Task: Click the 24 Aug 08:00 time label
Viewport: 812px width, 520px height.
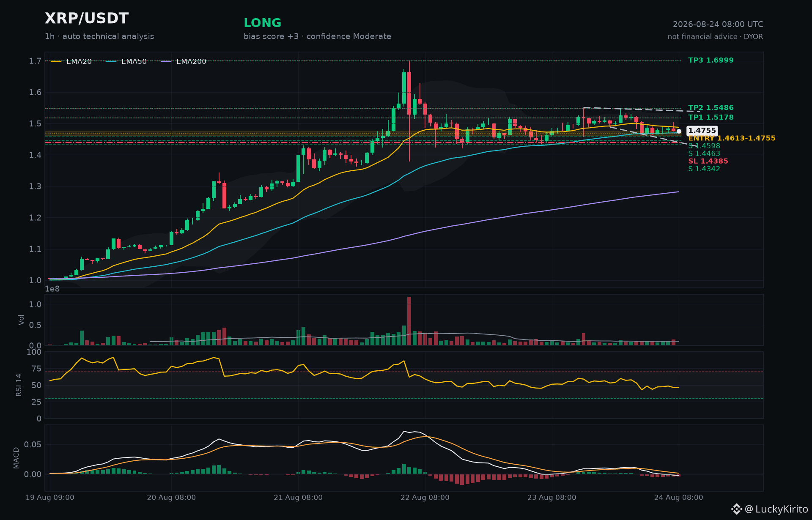Action: click(x=679, y=498)
